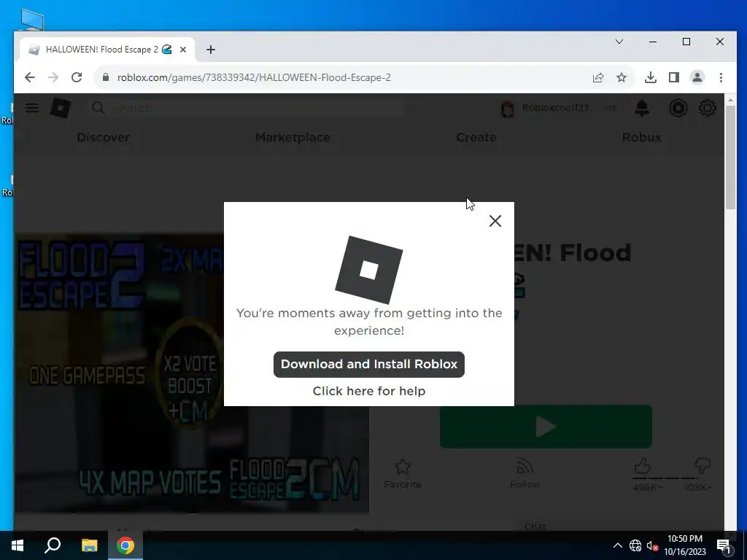Select HALLOWEEN! Flood Escape 2 tab
This screenshot has height=560, width=747.
pyautogui.click(x=107, y=50)
